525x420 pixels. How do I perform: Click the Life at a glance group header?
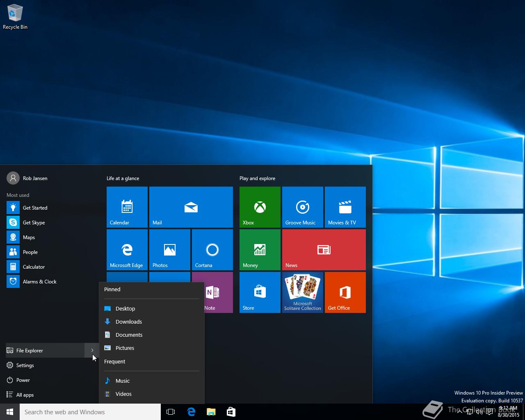point(123,178)
